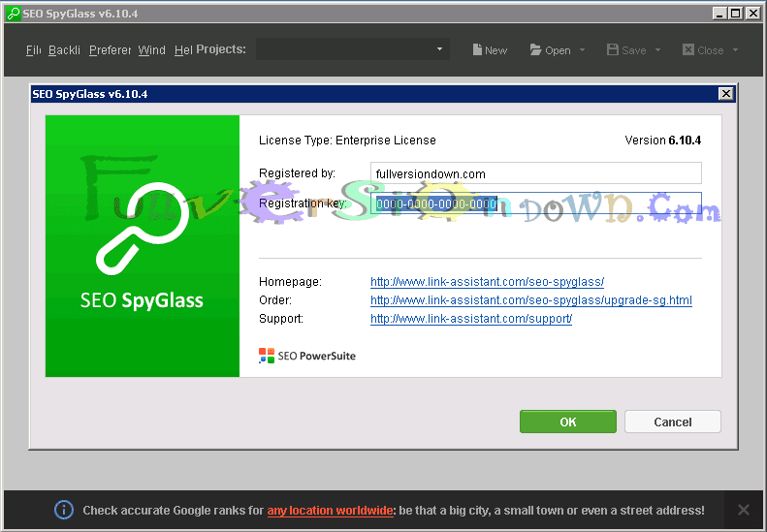
Task: Open the File menu
Action: coord(33,49)
